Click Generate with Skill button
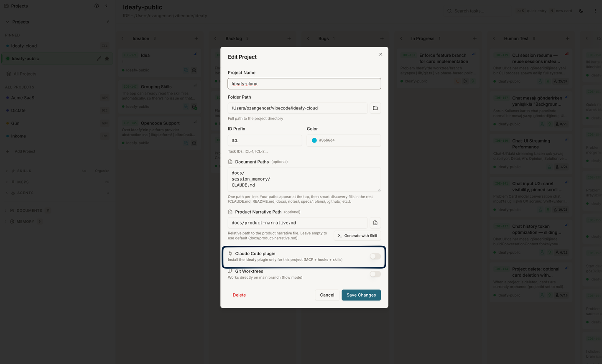Screen dimensions: 602x364 pos(357,236)
